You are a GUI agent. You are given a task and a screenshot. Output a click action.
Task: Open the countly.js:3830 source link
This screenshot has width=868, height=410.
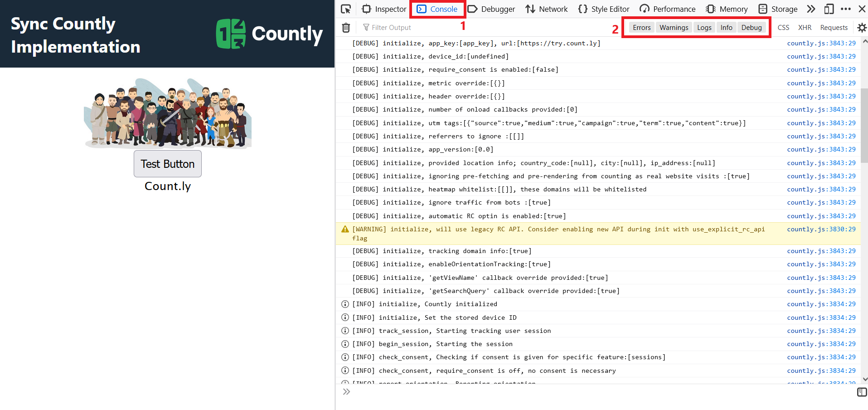tap(821, 229)
